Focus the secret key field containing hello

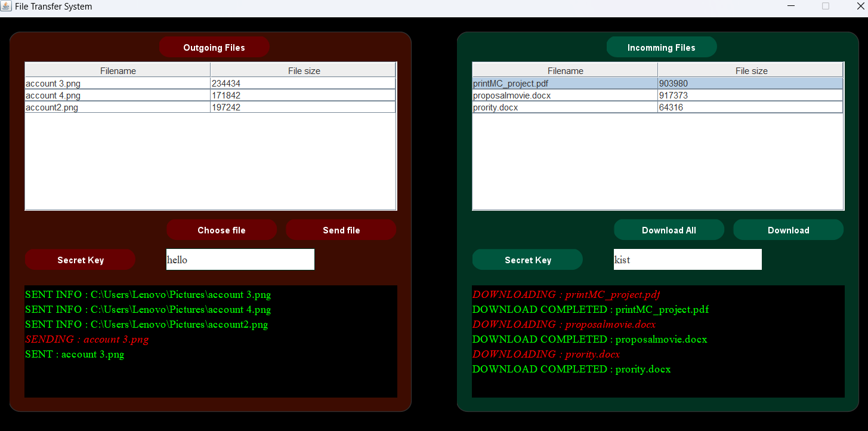pos(240,260)
